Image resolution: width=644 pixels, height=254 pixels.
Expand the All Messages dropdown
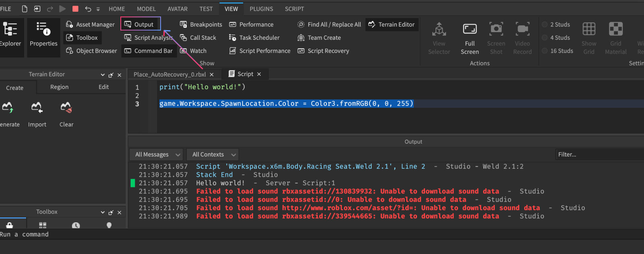[156, 154]
